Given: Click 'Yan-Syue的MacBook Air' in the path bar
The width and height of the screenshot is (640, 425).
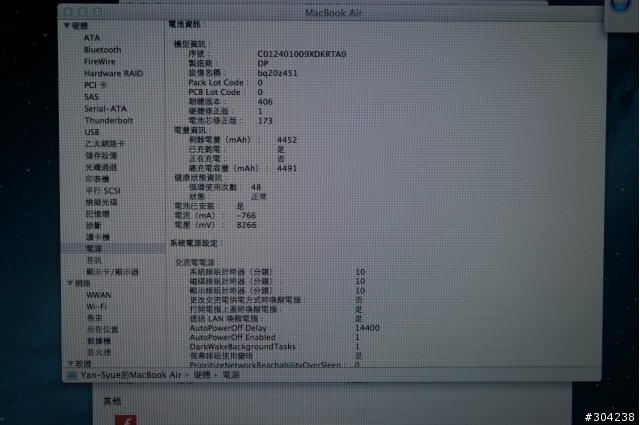Looking at the screenshot, I should pos(131,375).
